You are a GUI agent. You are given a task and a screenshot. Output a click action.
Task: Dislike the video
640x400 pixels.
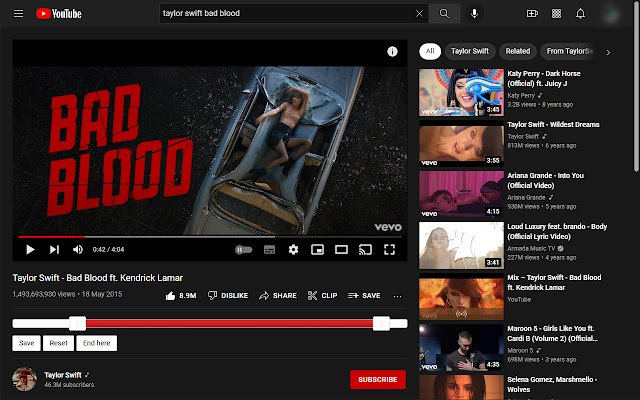click(228, 296)
